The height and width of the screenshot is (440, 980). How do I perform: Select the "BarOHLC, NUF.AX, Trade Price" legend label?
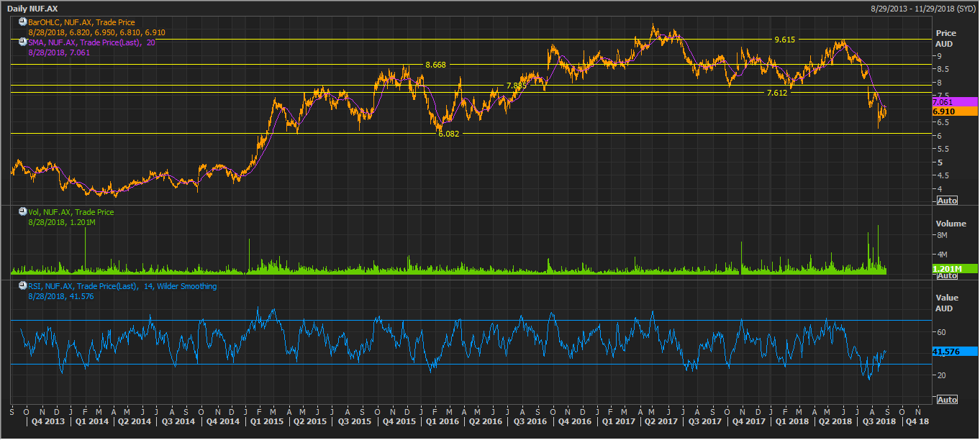(x=81, y=23)
